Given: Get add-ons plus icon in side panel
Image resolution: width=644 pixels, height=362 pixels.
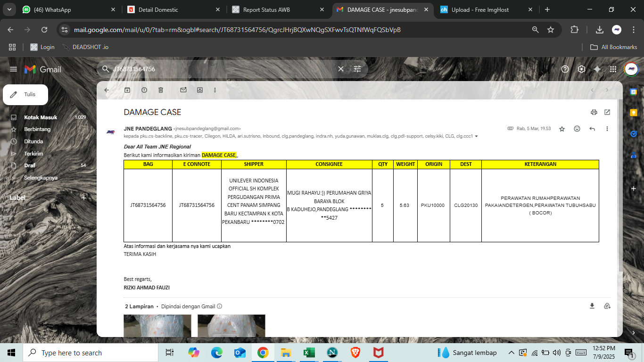Looking at the screenshot, I should (x=634, y=189).
